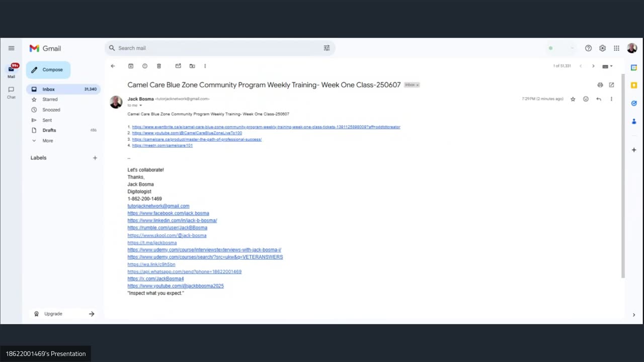The image size is (644, 362).
Task: Click Jack Bosma's sender profile photo
Action: pos(116,102)
